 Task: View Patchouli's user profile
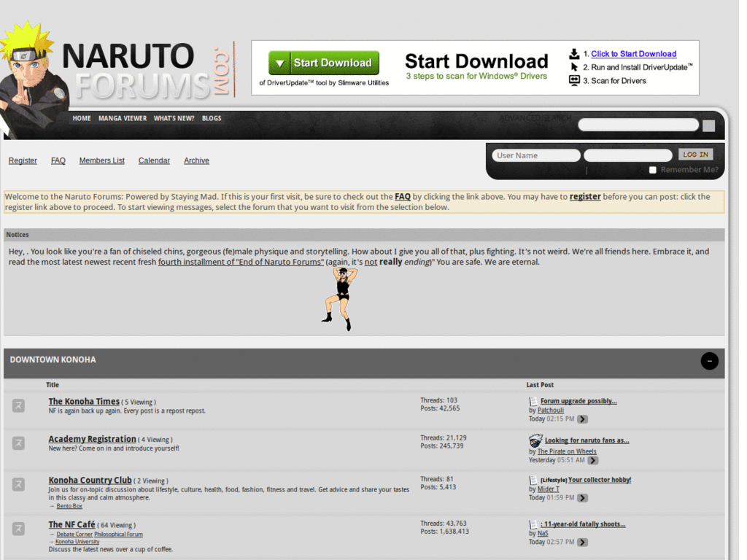click(x=550, y=411)
